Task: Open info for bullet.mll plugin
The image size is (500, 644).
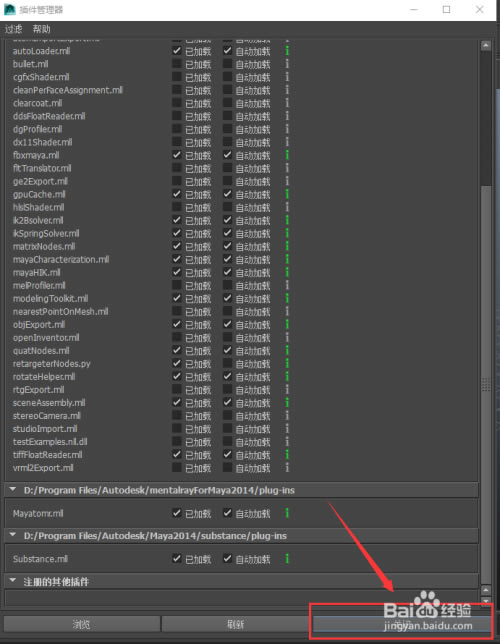Action: point(287,64)
